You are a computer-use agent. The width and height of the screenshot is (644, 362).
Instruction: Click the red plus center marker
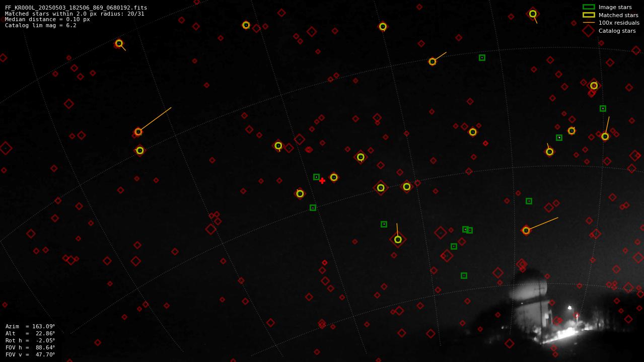tap(322, 181)
